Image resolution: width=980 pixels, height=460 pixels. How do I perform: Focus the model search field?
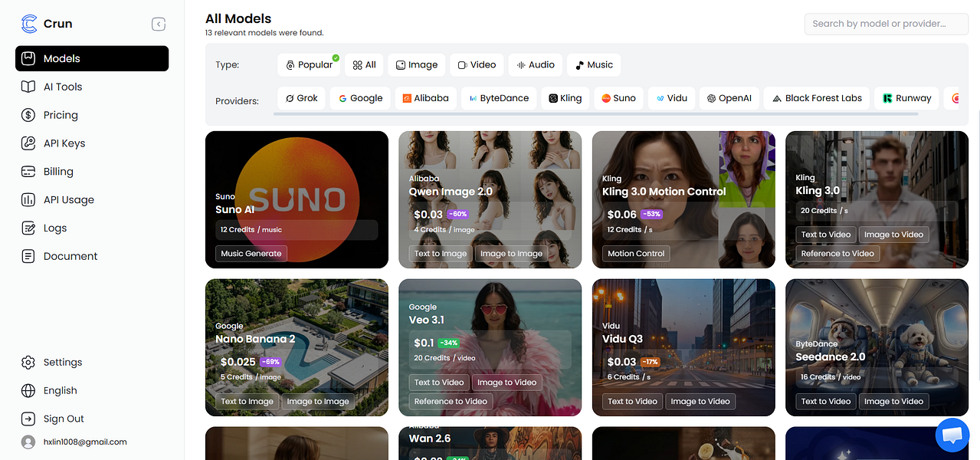pyautogui.click(x=887, y=24)
